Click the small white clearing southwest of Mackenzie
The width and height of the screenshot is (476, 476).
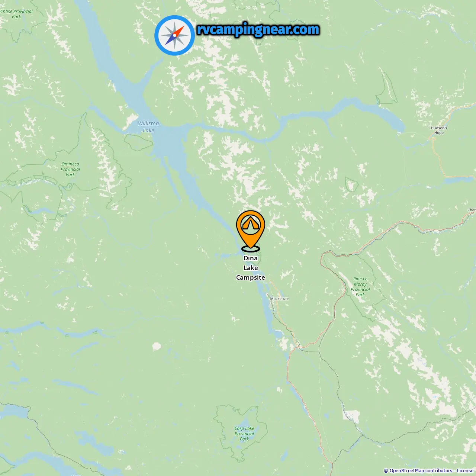(x=157, y=347)
